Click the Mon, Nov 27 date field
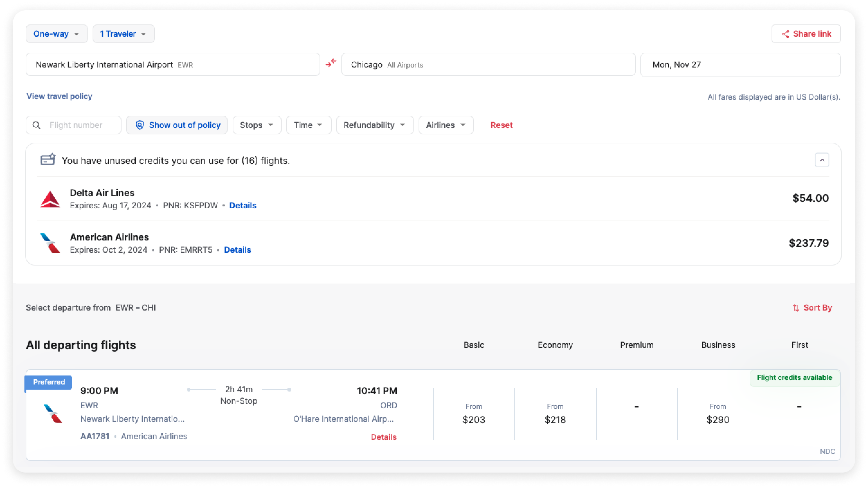 point(740,65)
